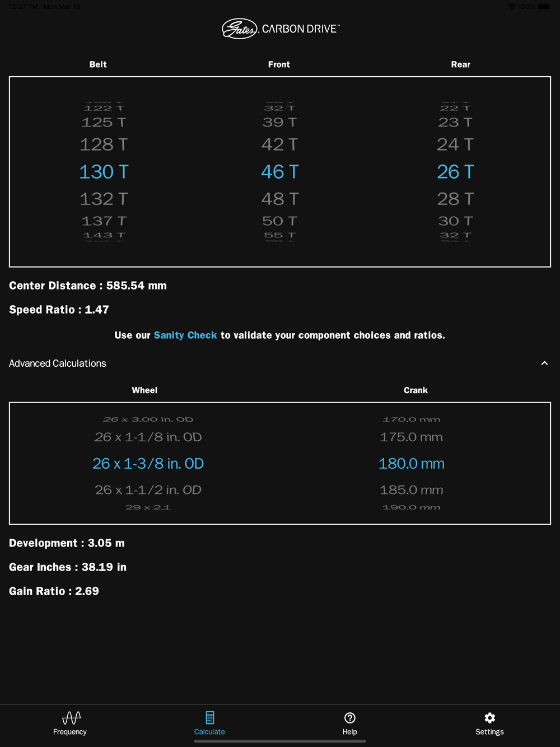Select 26 x 1-1/8 in. OD wheel
The image size is (560, 747).
point(148,437)
